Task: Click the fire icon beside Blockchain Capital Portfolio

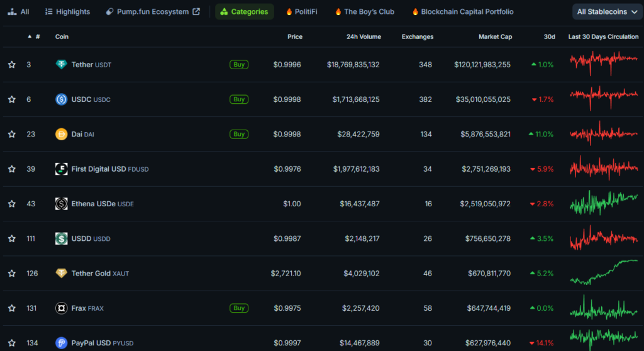Action: (415, 12)
